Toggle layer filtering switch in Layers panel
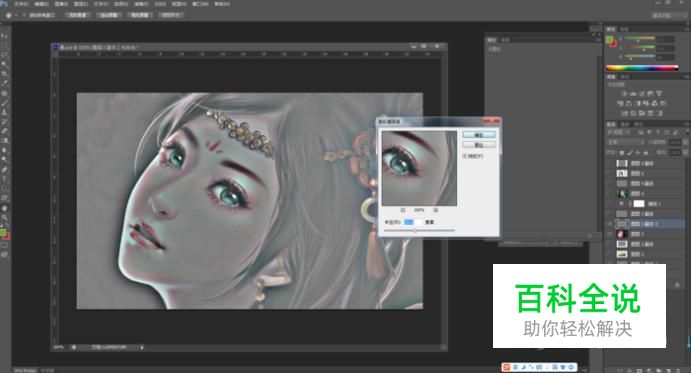 click(x=686, y=132)
